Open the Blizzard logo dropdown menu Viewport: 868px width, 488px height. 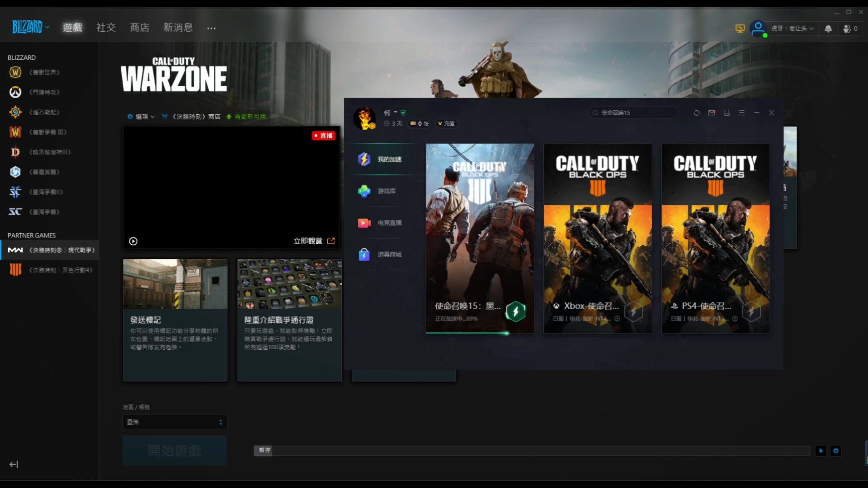31,27
